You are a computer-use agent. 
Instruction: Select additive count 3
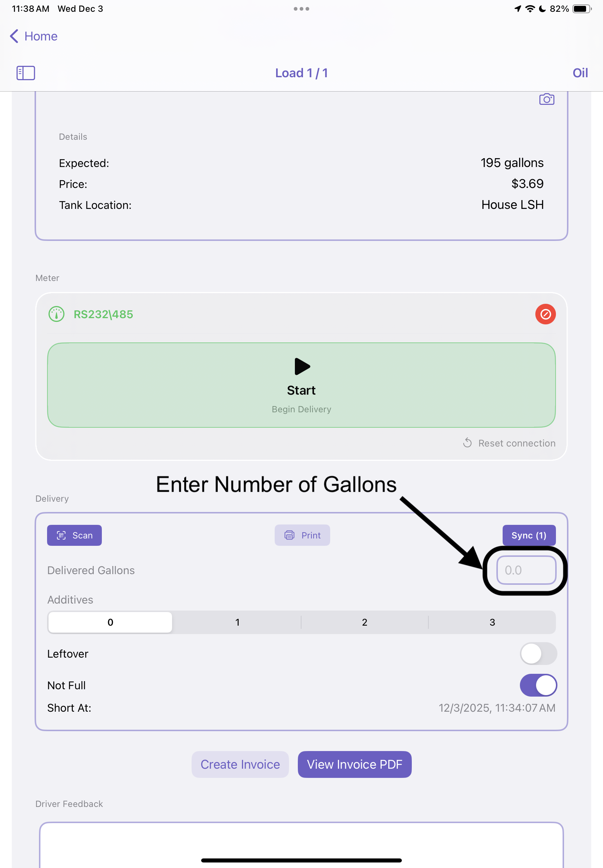(x=492, y=622)
